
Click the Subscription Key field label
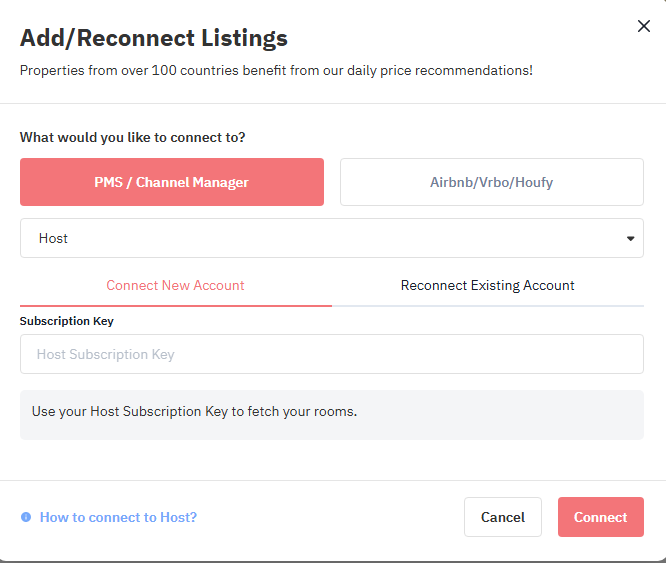67,321
